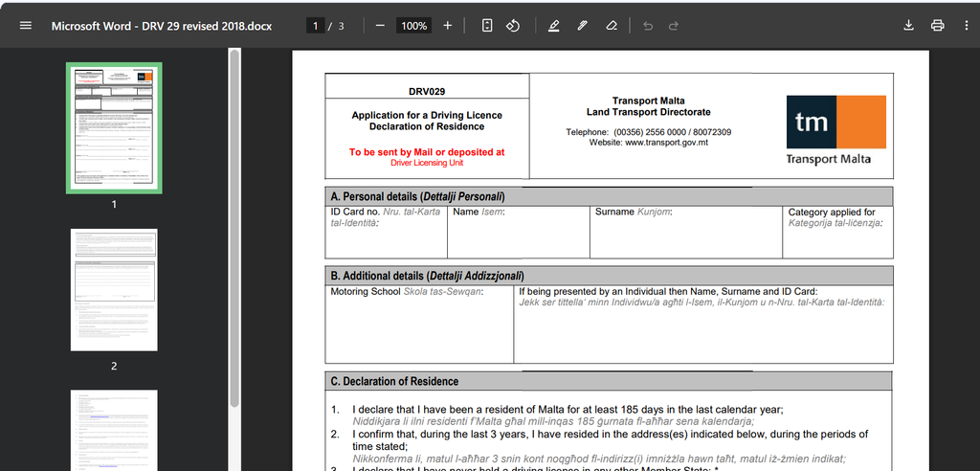Open the more actions menu
The image size is (980, 471).
pos(967,26)
